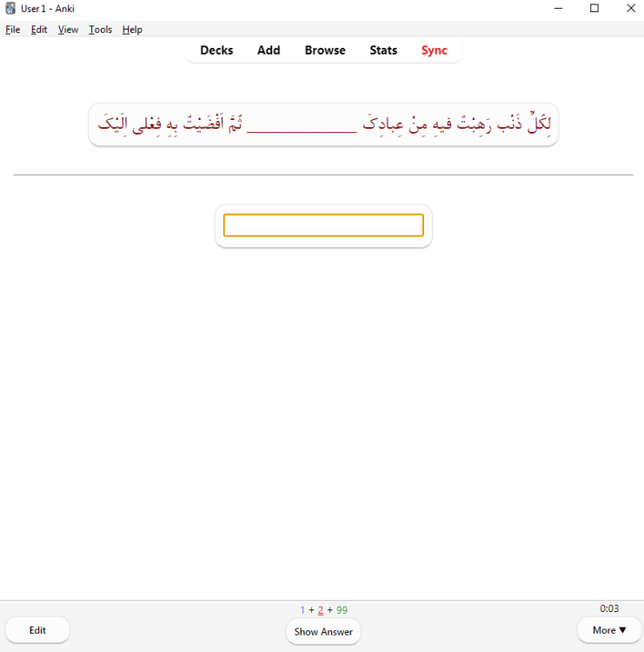Focus the answer typing field

pos(323,225)
